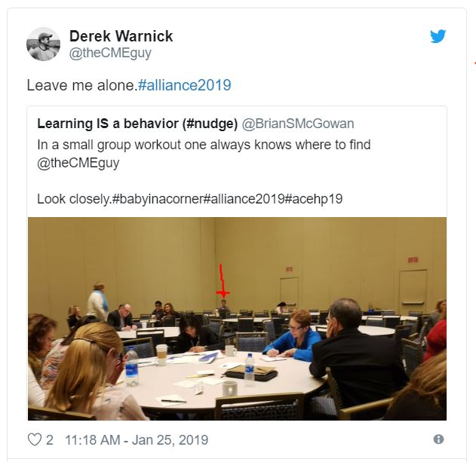Click the heart like icon

tap(34, 439)
